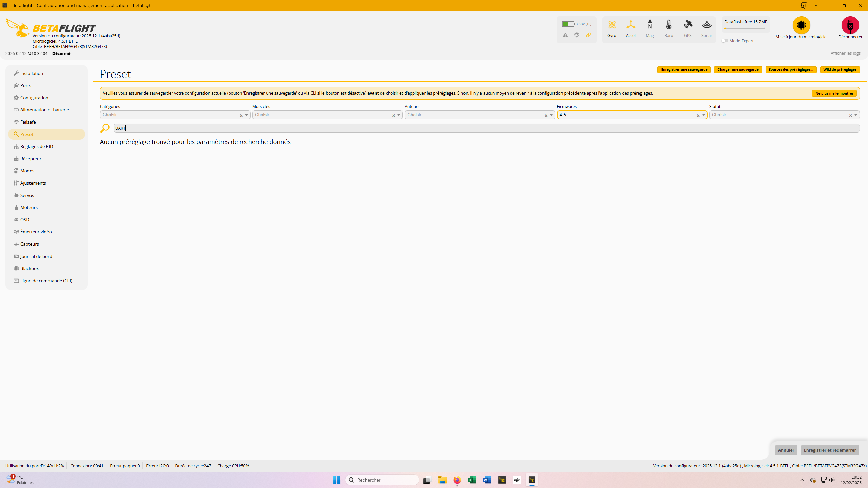Clear the Firmwares 4.5 selection
This screenshot has height=488, width=868.
coord(698,116)
